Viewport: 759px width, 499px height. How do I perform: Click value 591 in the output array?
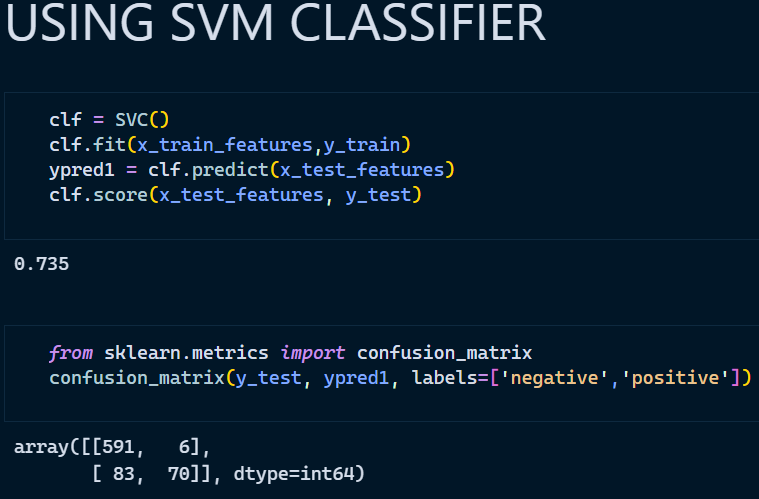tap(118, 447)
